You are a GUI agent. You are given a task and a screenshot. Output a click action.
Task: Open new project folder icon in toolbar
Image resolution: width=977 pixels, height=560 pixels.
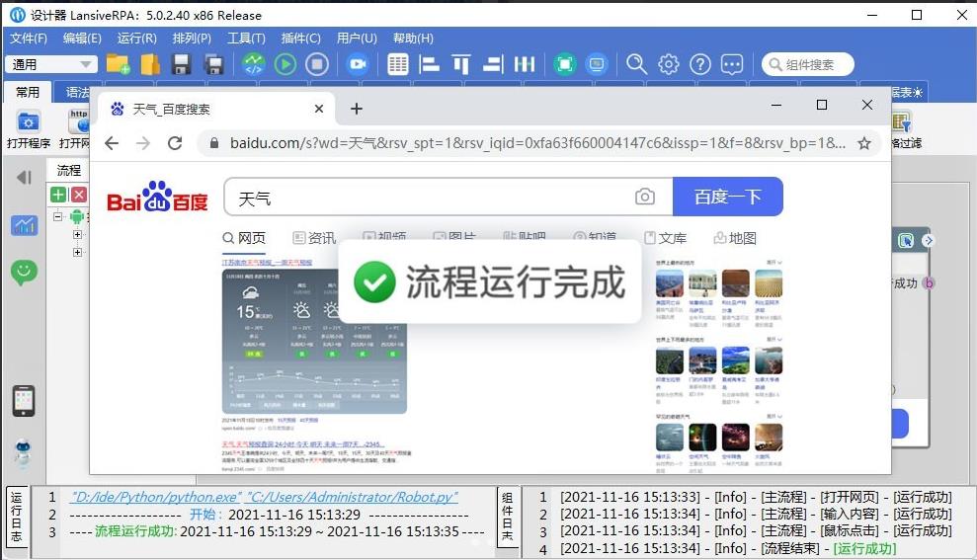(x=118, y=64)
